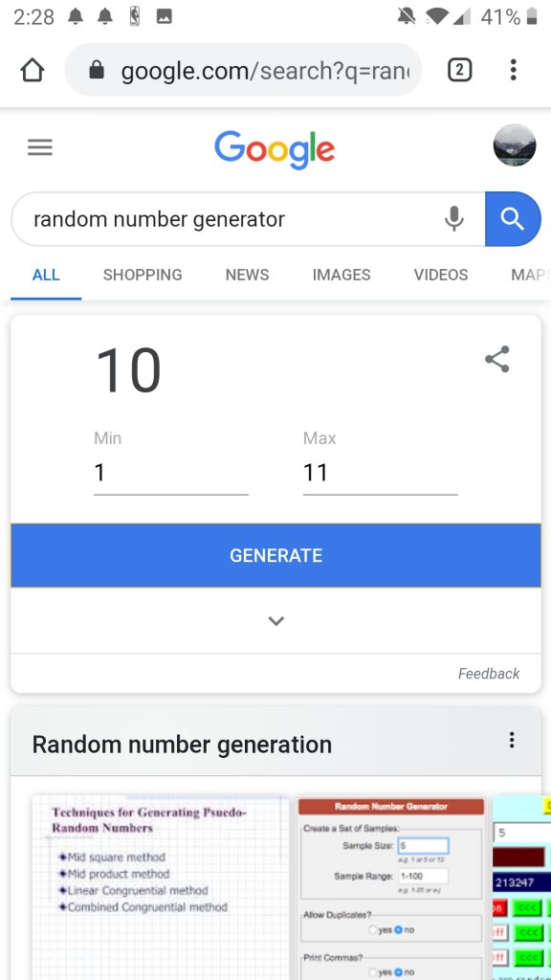Open the Google hamburger menu

(40, 147)
